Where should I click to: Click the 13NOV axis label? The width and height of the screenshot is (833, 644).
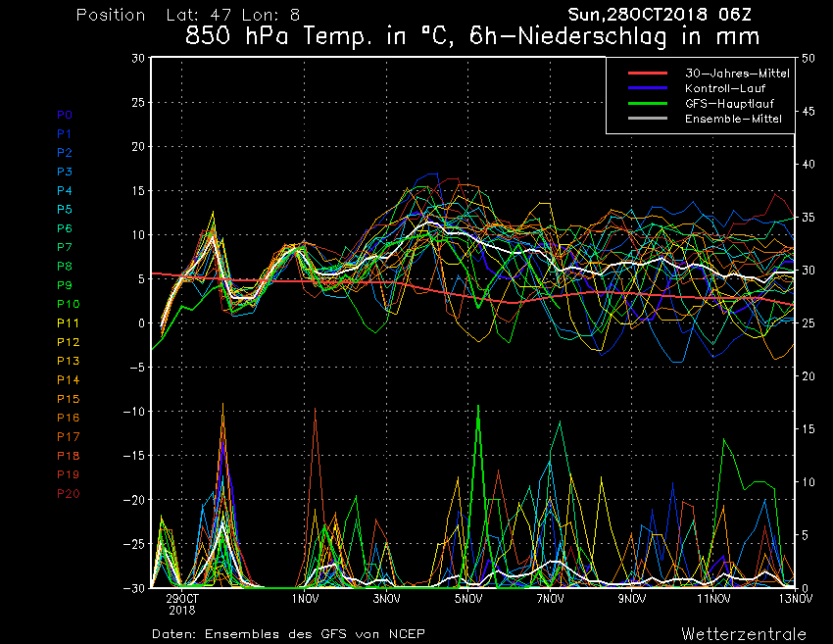point(796,599)
